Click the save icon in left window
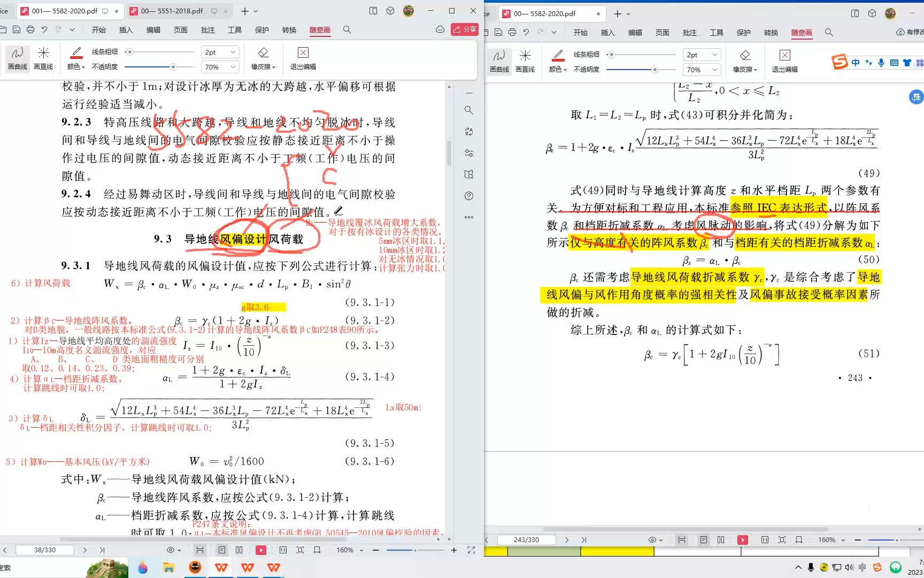The image size is (924, 578). click(x=17, y=30)
